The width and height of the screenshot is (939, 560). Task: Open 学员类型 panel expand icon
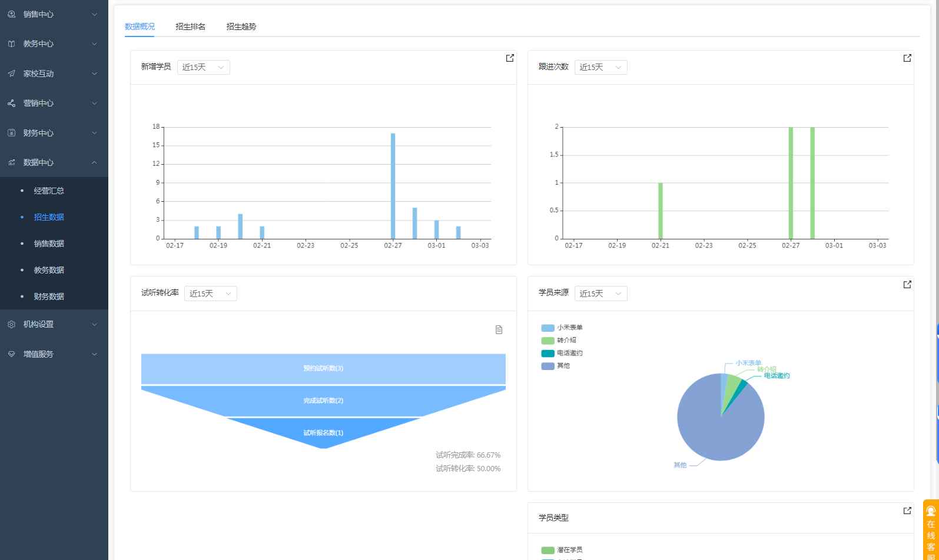tap(907, 511)
